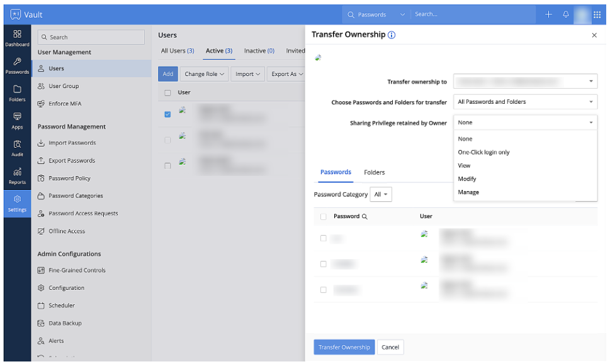Image resolution: width=610 pixels, height=364 pixels.
Task: Select Modify option in sharing privilege list
Action: point(525,179)
